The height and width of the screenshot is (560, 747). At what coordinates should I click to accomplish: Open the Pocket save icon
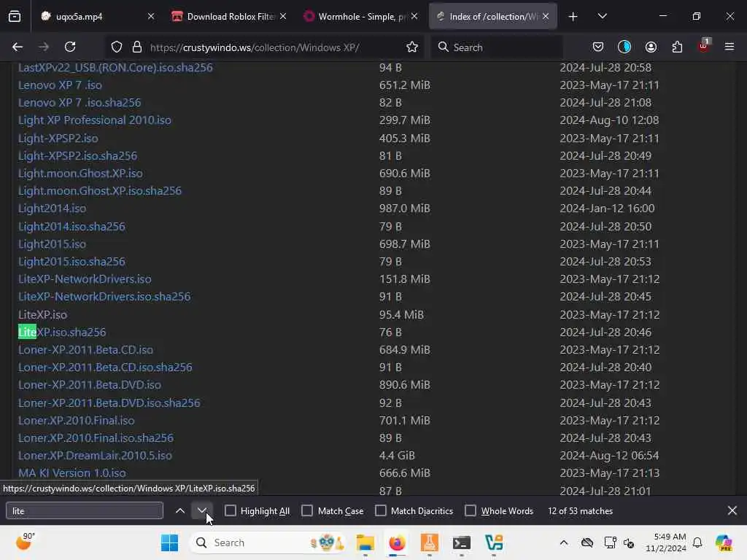point(598,47)
